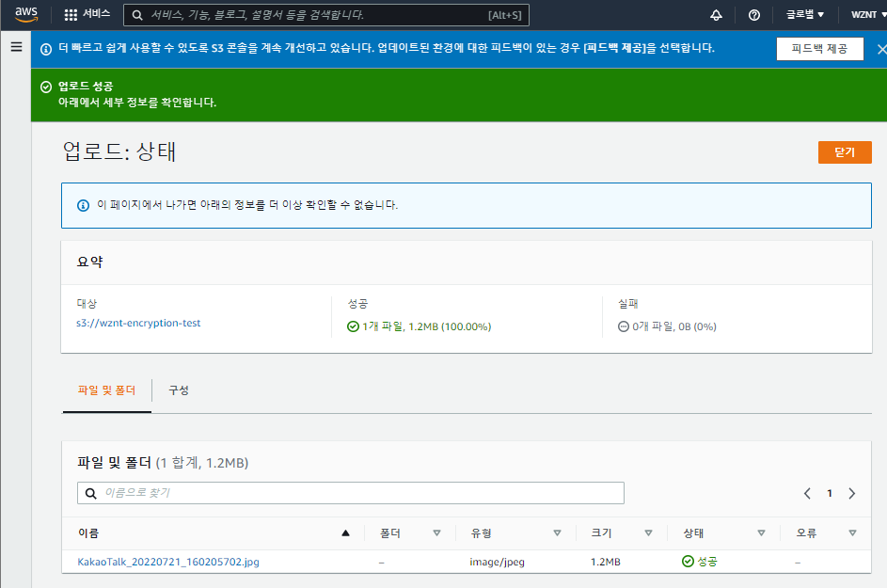Click the search magnifier icon in top bar
This screenshot has width=887, height=588.
click(x=137, y=15)
